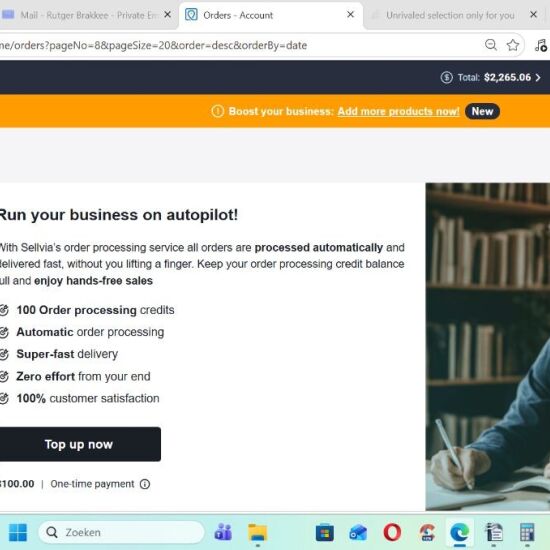Viewport: 550px width, 550px height.
Task: Close the Unrivaled selection tab
Action: (x=534, y=15)
